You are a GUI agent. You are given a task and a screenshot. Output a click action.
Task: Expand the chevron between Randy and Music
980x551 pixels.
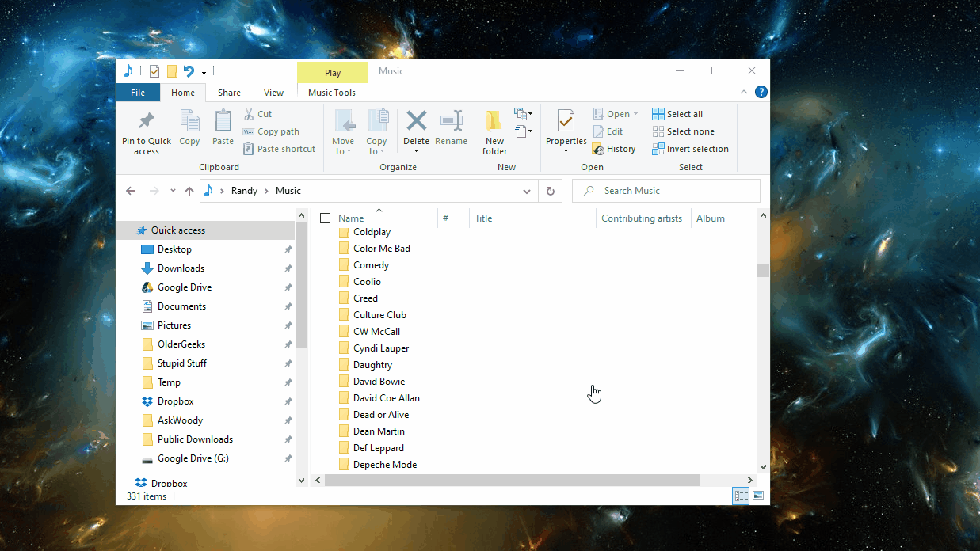point(267,191)
